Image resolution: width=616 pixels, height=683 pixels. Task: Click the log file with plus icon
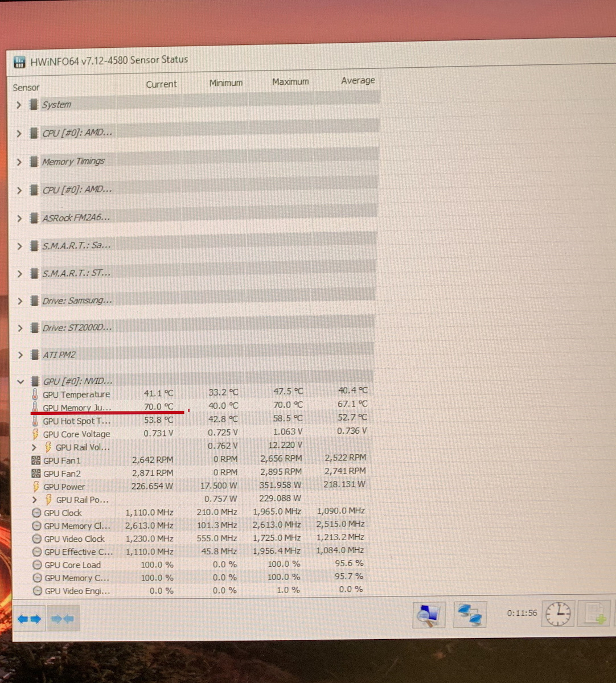596,614
